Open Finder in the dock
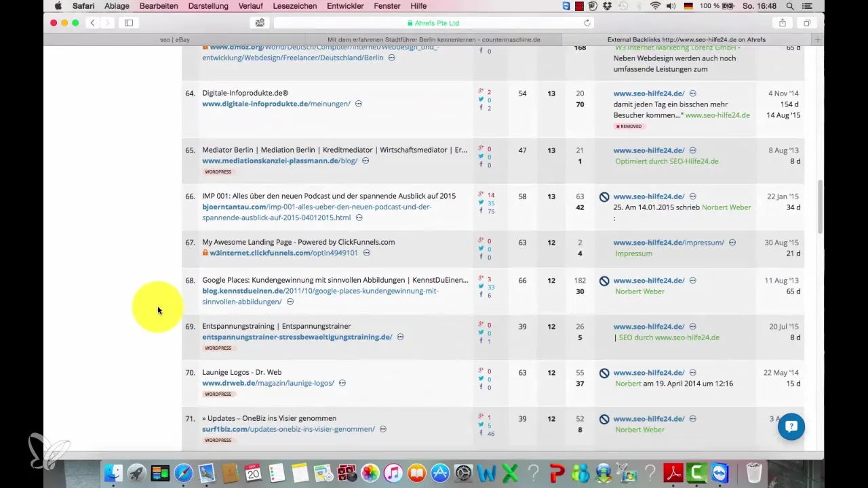 [x=113, y=472]
